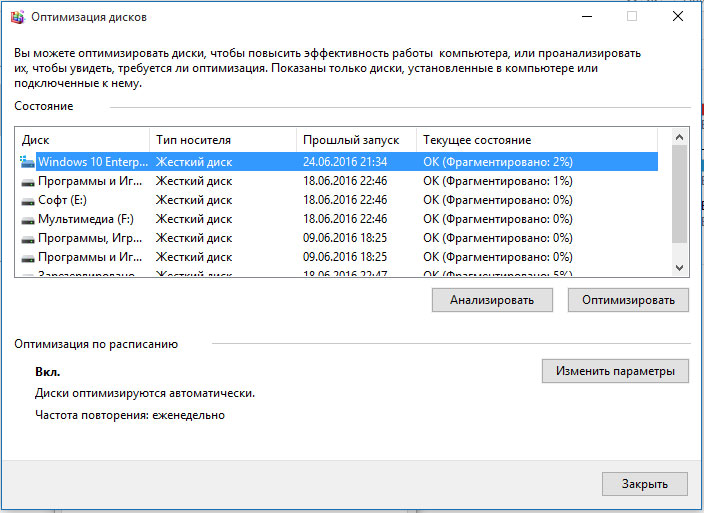
Task: Start optimization with Оптимизировать button
Action: (x=628, y=300)
